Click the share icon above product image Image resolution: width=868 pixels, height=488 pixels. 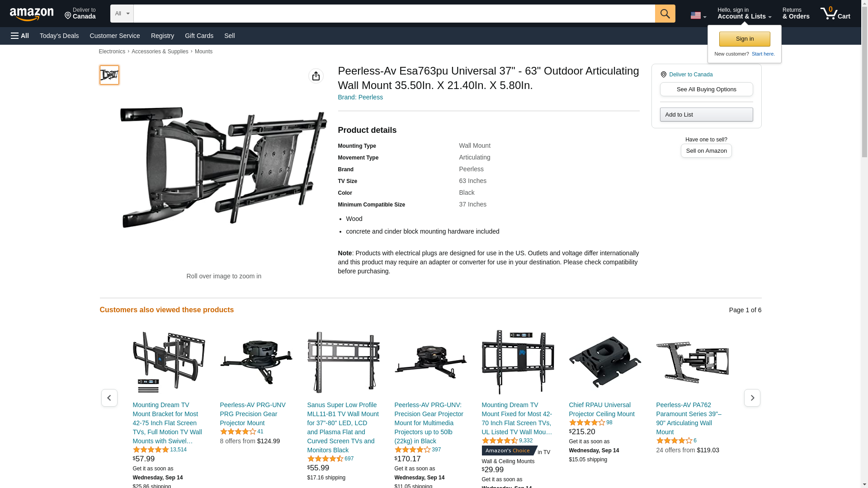(316, 76)
